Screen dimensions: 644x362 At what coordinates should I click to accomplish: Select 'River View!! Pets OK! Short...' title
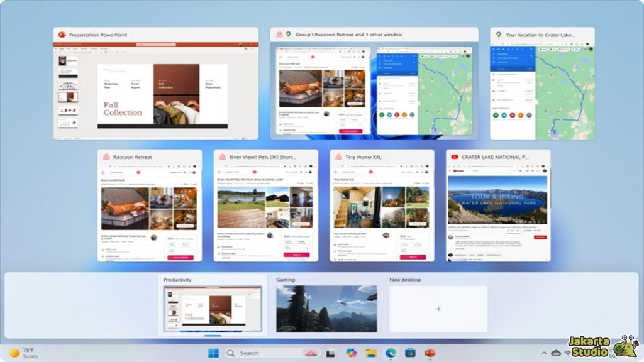tap(262, 157)
